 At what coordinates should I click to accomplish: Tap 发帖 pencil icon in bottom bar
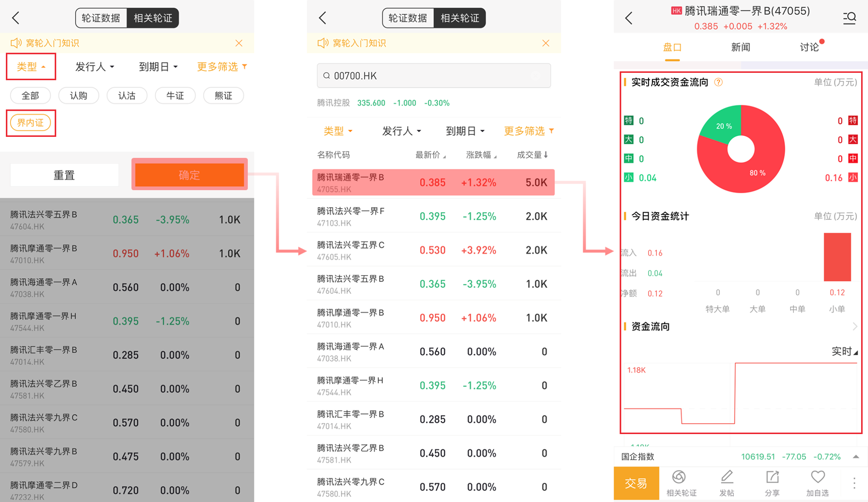click(x=727, y=483)
